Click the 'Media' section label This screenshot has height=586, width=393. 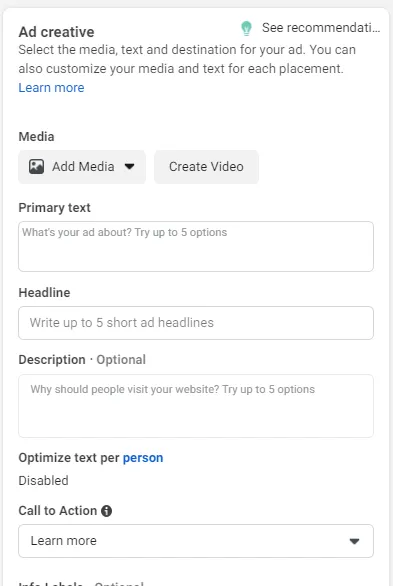[x=36, y=137]
